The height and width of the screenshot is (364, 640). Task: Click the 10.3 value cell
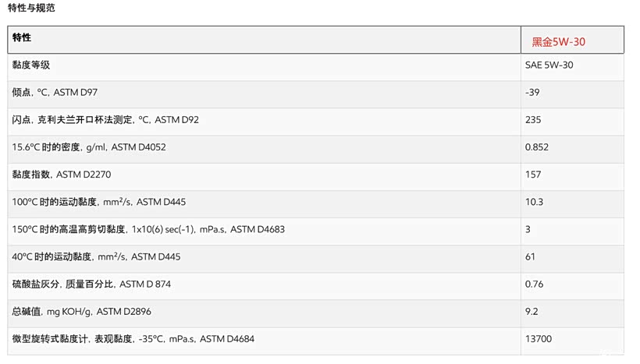tap(534, 202)
